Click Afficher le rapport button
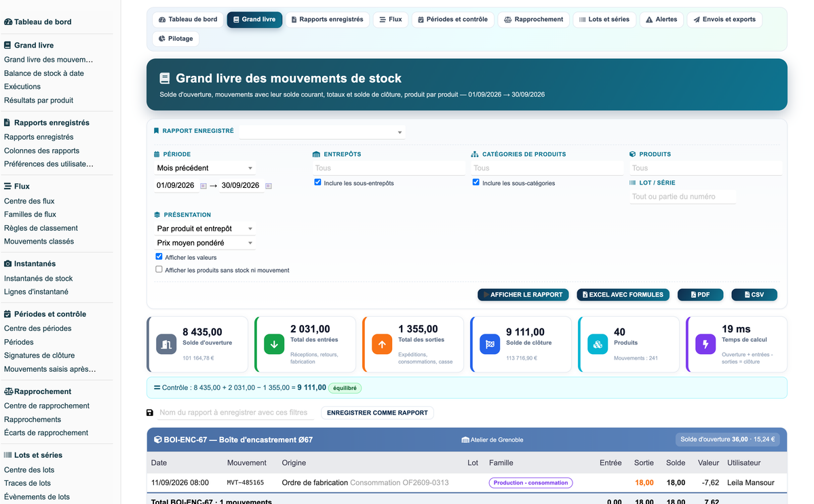Image resolution: width=814 pixels, height=504 pixels. click(x=524, y=295)
